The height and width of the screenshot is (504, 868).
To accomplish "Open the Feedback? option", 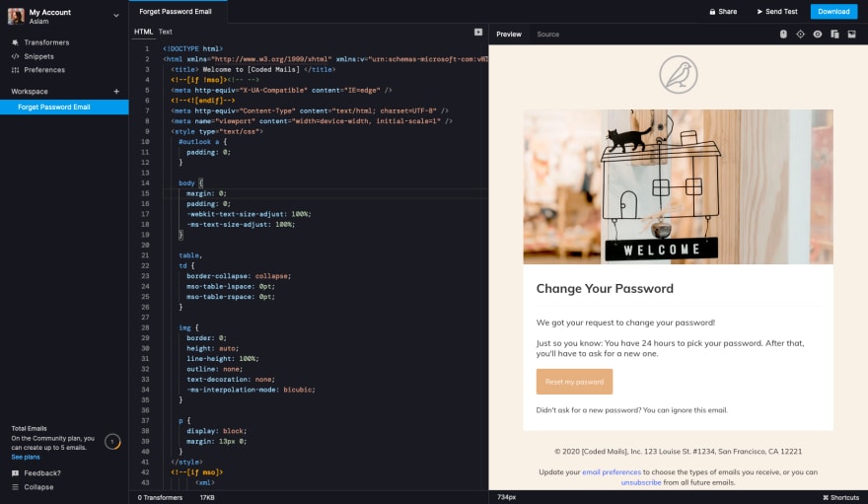I will click(x=42, y=473).
